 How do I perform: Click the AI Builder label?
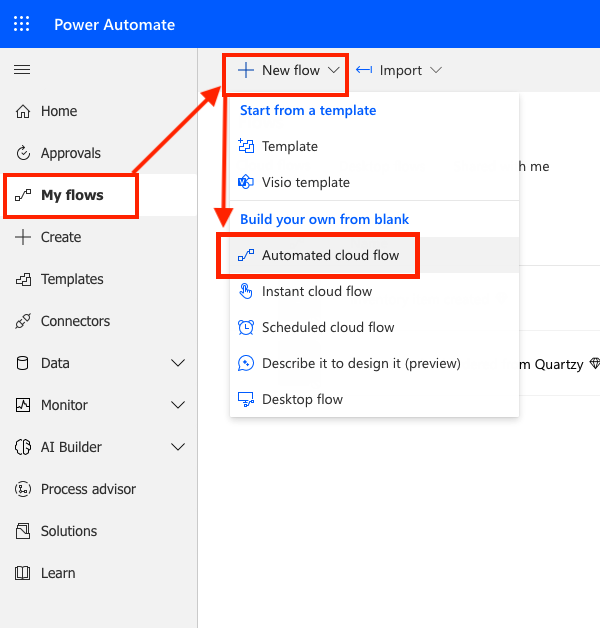coord(71,447)
